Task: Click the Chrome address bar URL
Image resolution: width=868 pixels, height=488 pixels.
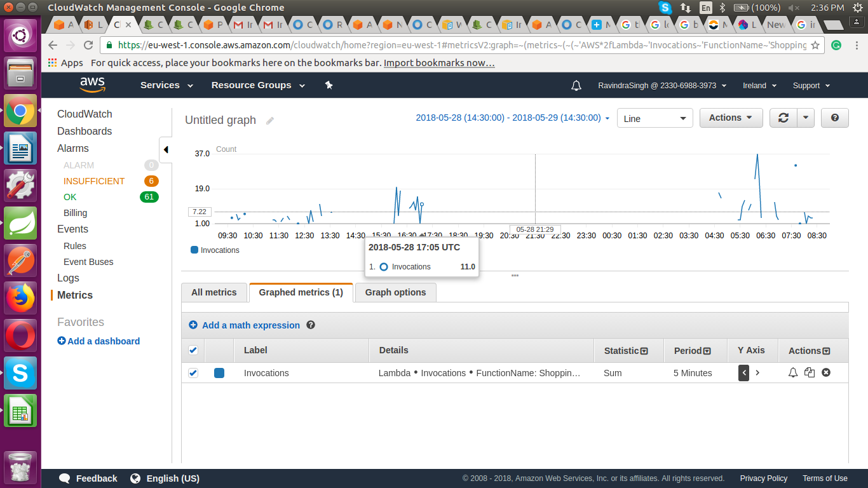Action: pyautogui.click(x=462, y=45)
